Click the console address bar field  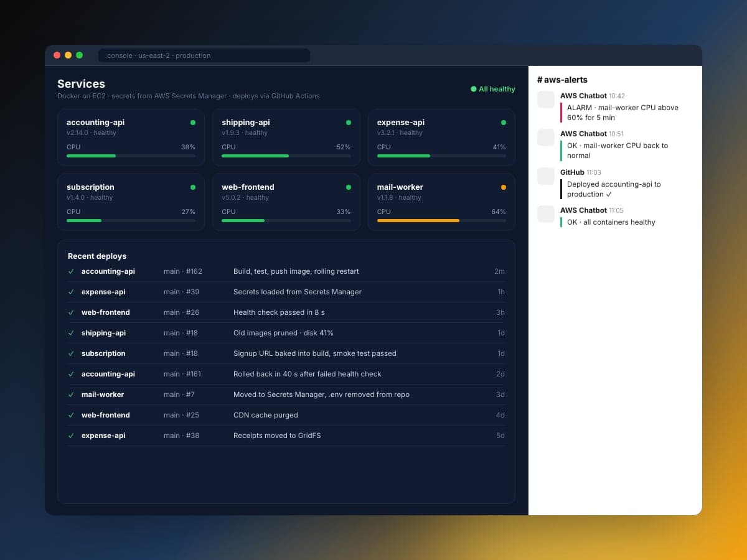(204, 55)
